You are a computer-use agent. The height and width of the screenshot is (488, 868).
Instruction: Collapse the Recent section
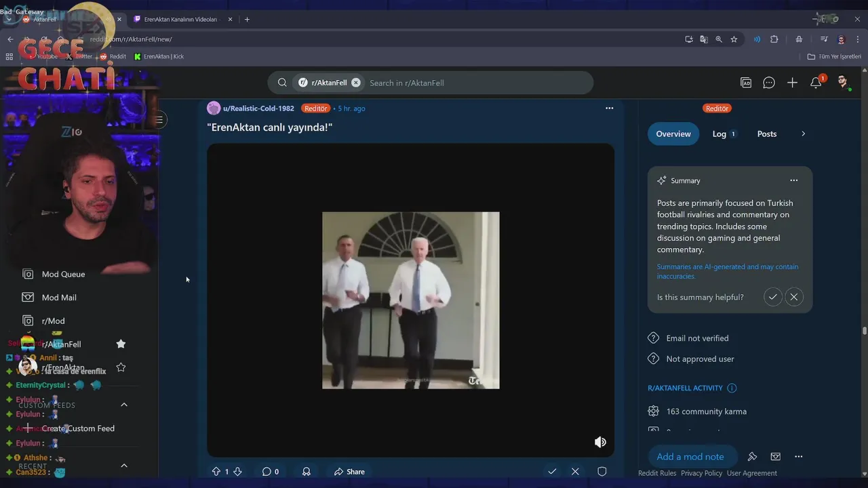(x=124, y=466)
